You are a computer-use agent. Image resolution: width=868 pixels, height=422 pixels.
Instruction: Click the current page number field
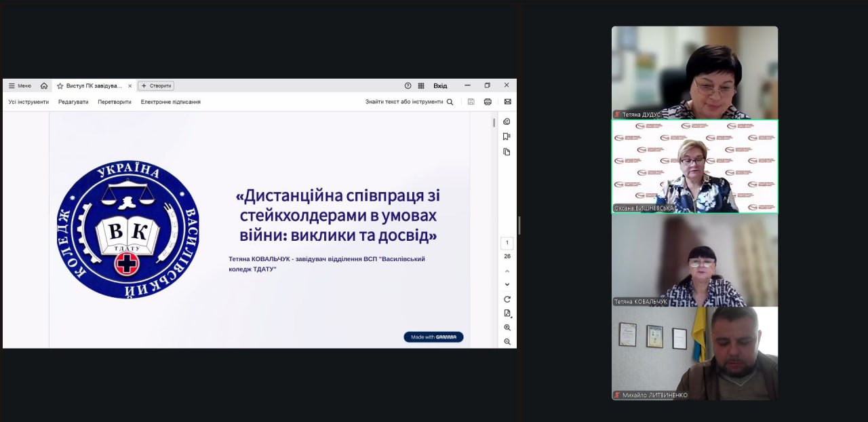coord(507,243)
